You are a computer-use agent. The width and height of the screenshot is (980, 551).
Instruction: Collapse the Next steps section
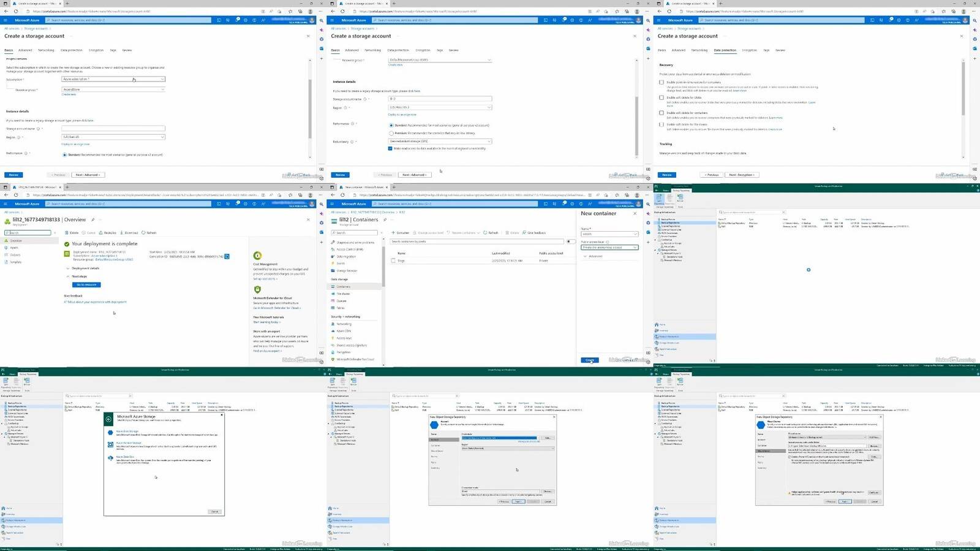77,276
